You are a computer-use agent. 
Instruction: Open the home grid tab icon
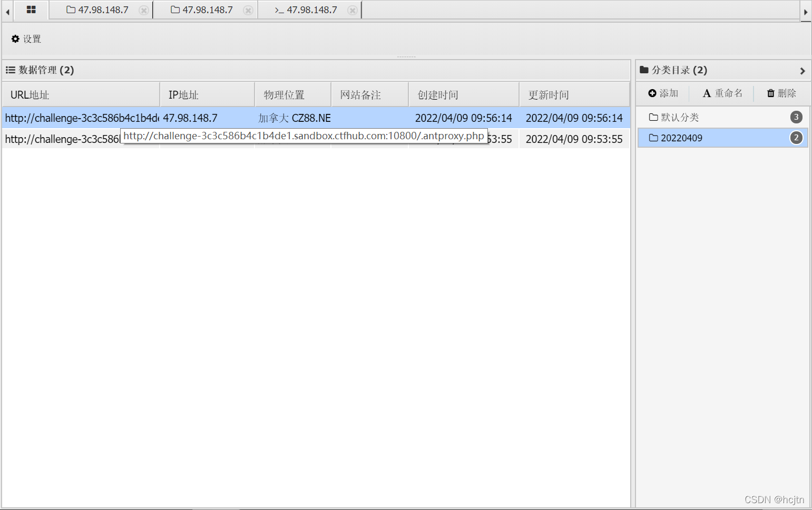31,10
